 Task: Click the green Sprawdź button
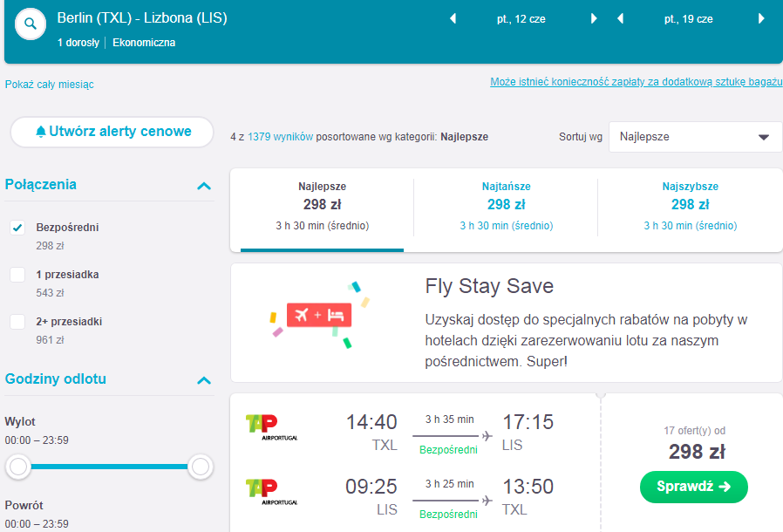[693, 487]
